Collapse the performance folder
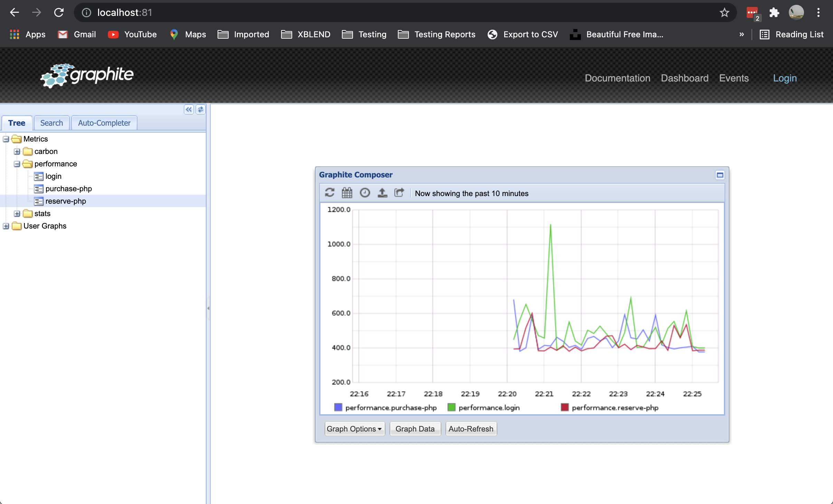The height and width of the screenshot is (504, 833). [17, 164]
